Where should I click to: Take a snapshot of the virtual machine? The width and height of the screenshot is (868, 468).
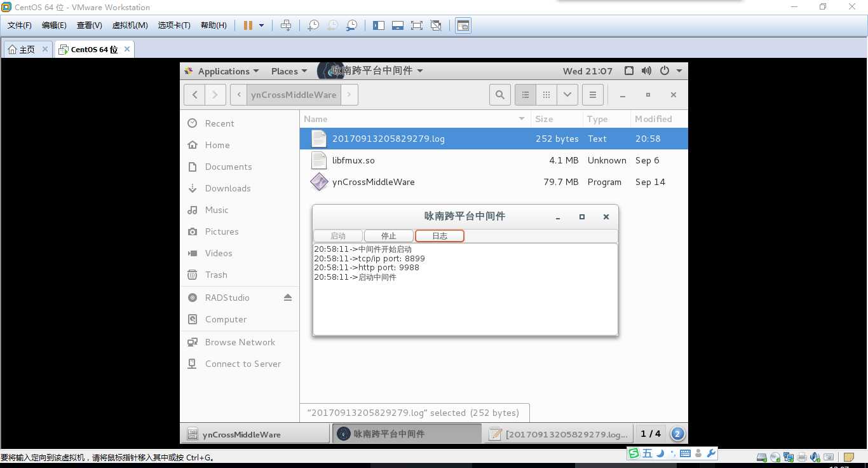[313, 25]
